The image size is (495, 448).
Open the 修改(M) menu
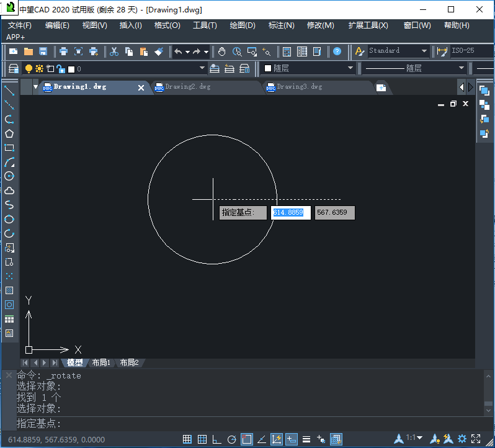tap(320, 25)
